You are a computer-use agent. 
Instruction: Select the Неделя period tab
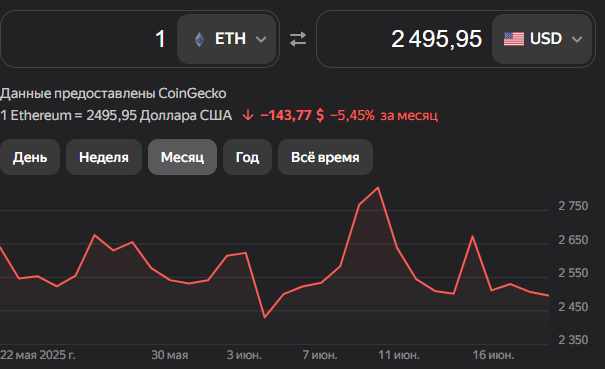click(x=104, y=157)
